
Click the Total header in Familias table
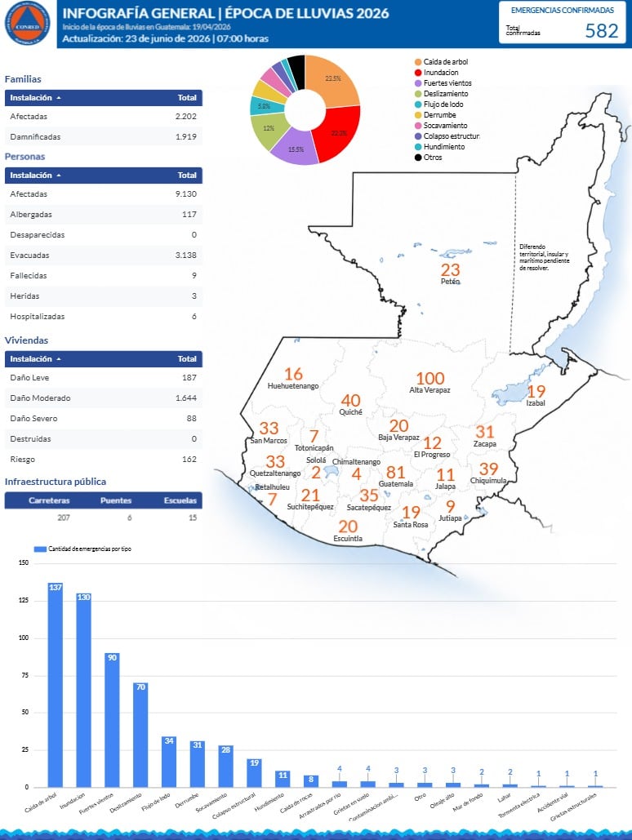pyautogui.click(x=187, y=98)
